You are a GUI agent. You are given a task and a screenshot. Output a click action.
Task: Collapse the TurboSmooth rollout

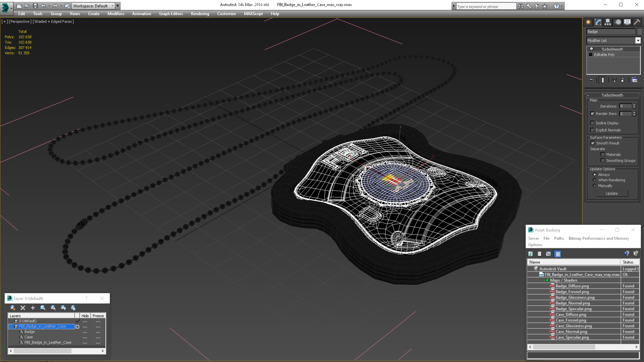588,95
